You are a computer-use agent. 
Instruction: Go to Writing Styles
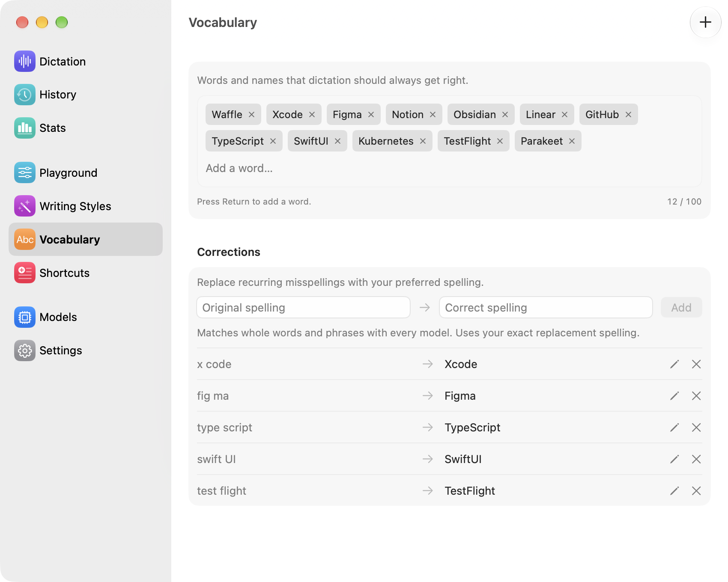[86, 206]
